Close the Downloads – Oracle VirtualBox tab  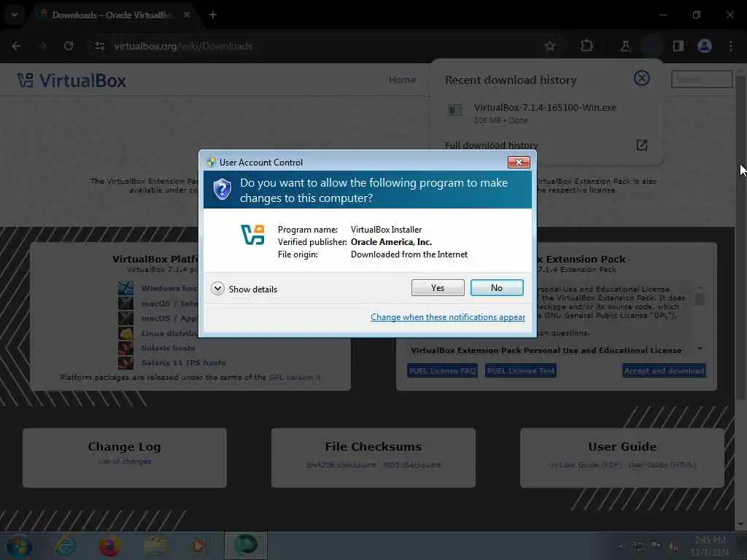click(186, 15)
